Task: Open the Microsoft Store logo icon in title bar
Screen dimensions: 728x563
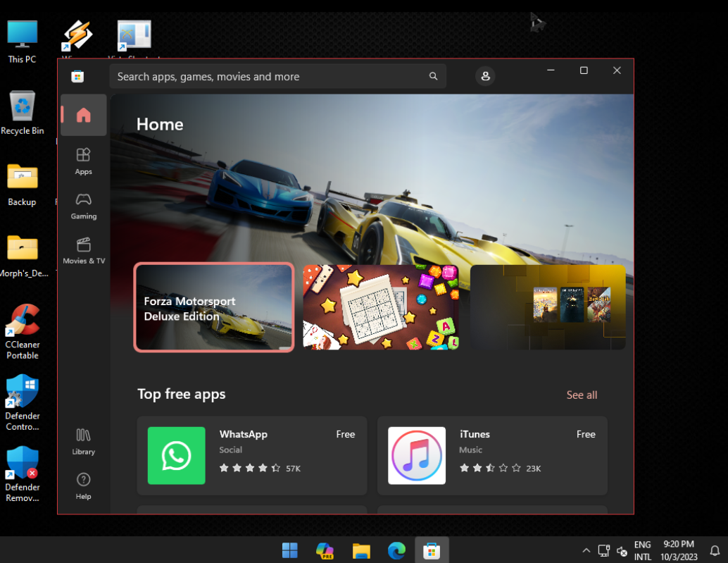Action: (x=77, y=76)
